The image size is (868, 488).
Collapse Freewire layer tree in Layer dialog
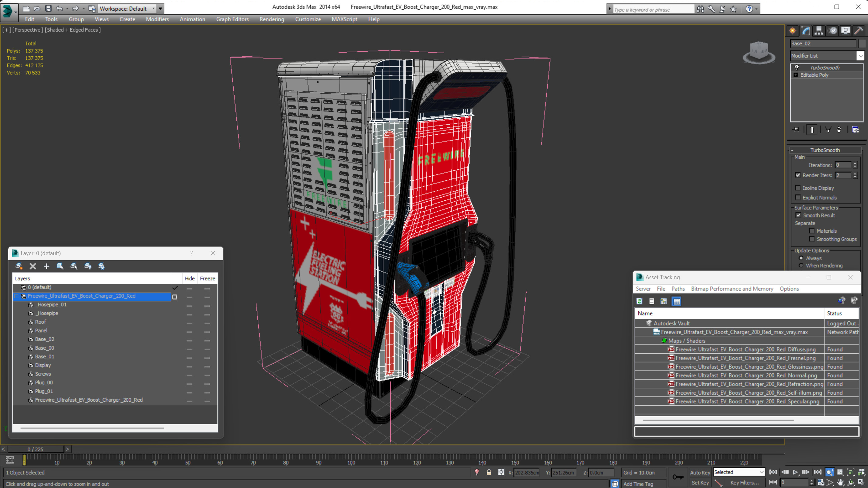tap(16, 296)
